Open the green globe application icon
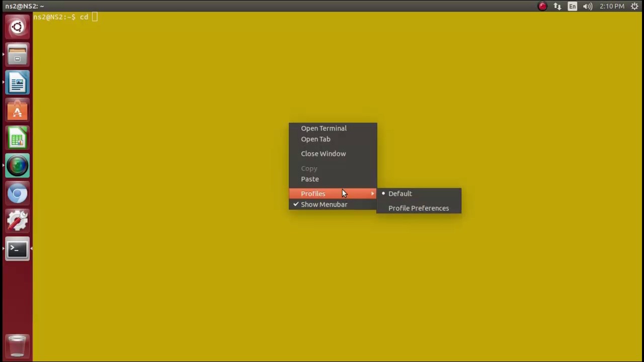 [17, 166]
